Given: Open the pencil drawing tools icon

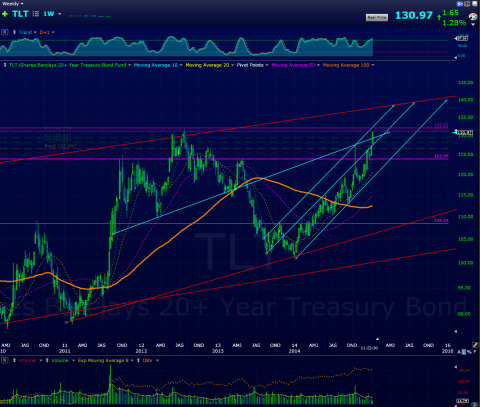Looking at the screenshot, I should click(475, 345).
